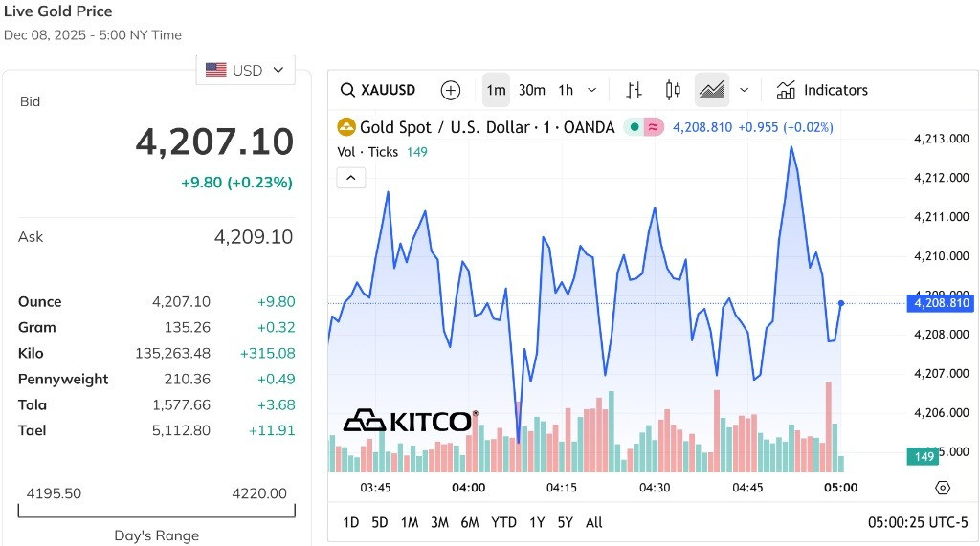
Task: Click the Gram price 135.26
Action: [x=188, y=327]
